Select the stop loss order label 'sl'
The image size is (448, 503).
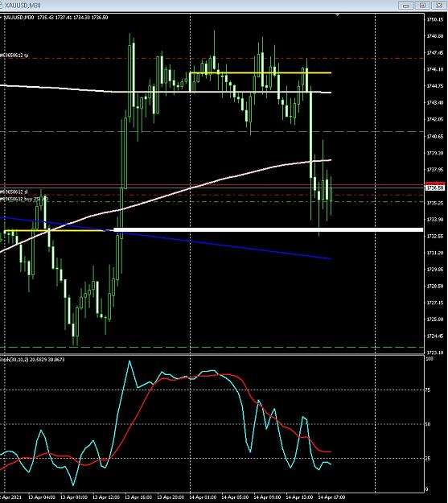coord(14,192)
